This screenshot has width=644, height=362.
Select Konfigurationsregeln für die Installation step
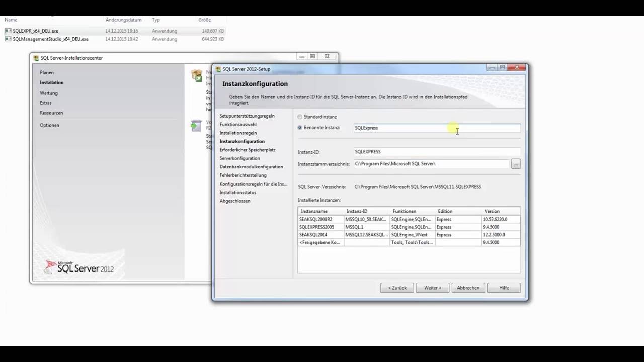click(253, 184)
